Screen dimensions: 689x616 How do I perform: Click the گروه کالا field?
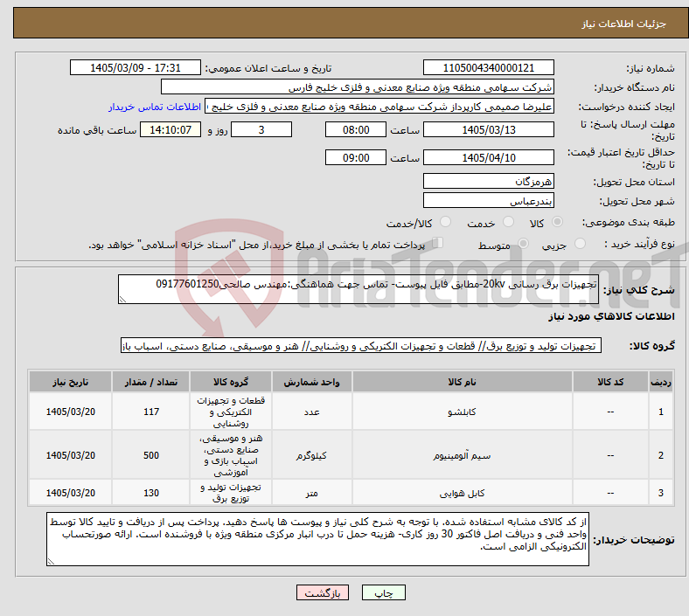(361, 345)
